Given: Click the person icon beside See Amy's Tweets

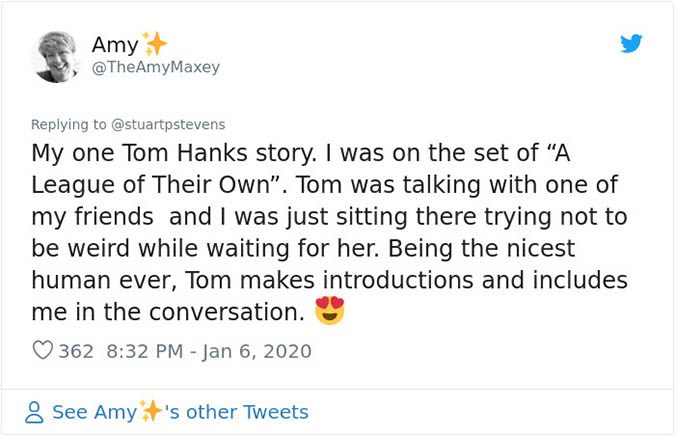Looking at the screenshot, I should point(35,412).
